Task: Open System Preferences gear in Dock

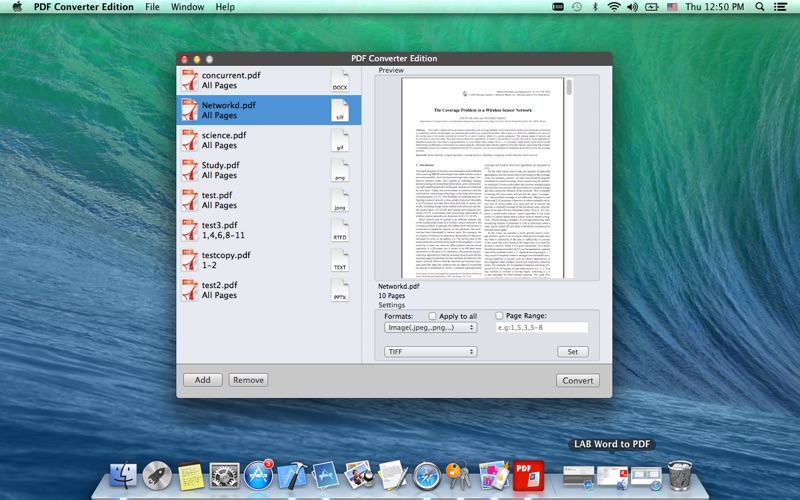Action: pyautogui.click(x=224, y=476)
